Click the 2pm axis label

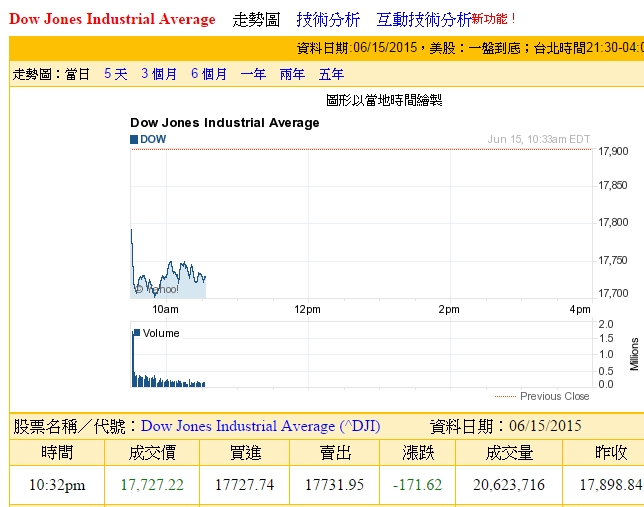[x=449, y=309]
